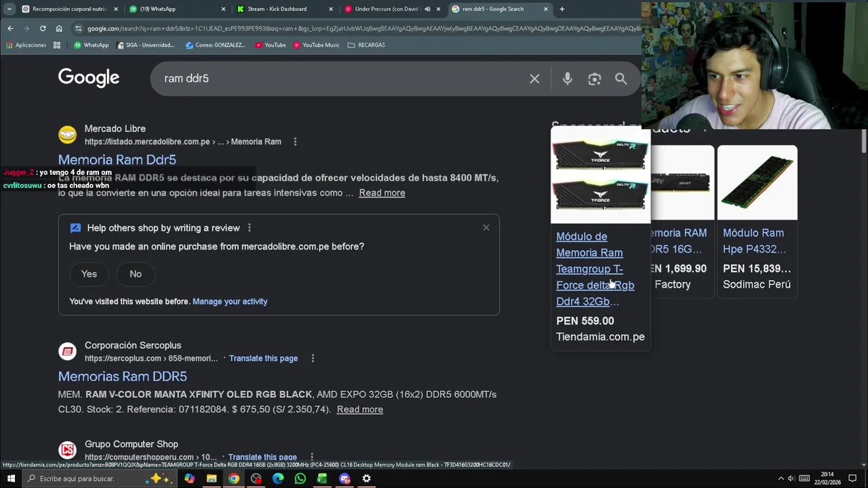Image resolution: width=868 pixels, height=488 pixels.
Task: Open review card three-dot menu
Action: tap(249, 228)
